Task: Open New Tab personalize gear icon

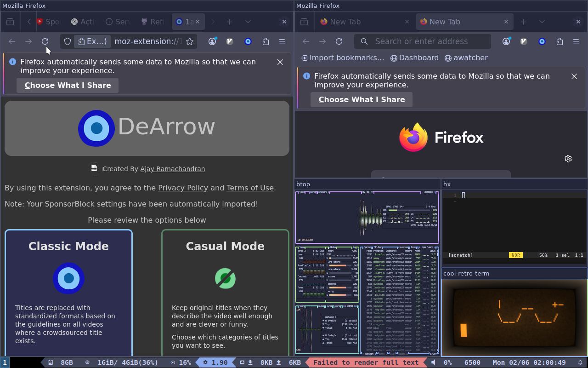Action: tap(568, 159)
